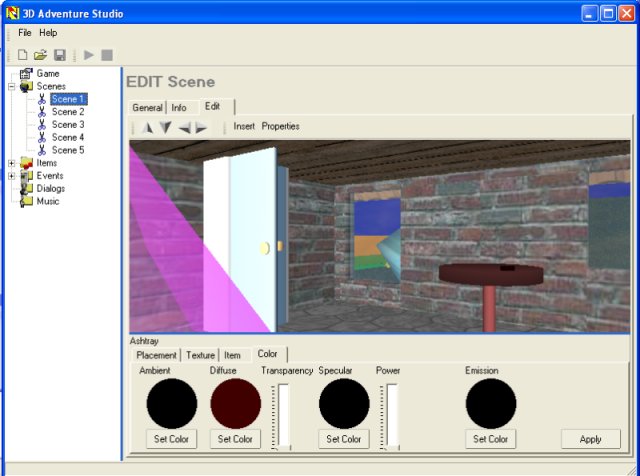This screenshot has width=640, height=476.
Task: Click the Insert toolbar item
Action: [x=244, y=127]
